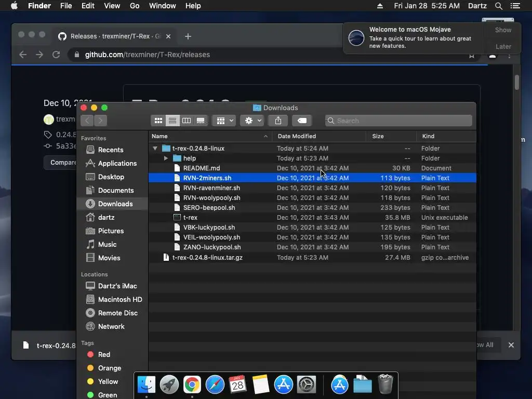The width and height of the screenshot is (532, 399).
Task: Select RVN-ravenminer.sh file
Action: (x=312, y=188)
